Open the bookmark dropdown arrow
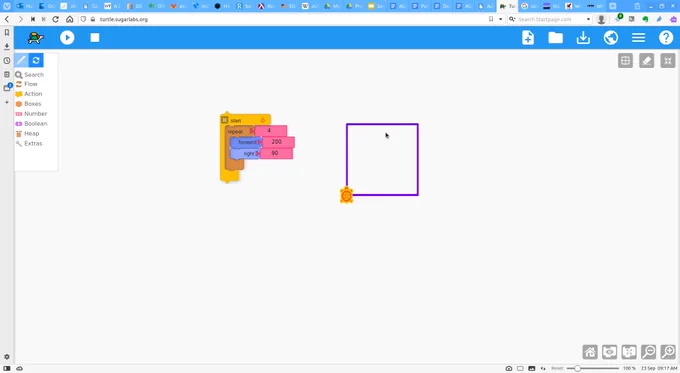 (x=500, y=19)
